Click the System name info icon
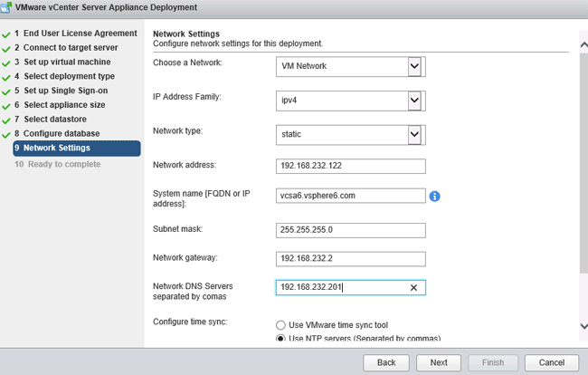The width and height of the screenshot is (588, 375). 434,196
